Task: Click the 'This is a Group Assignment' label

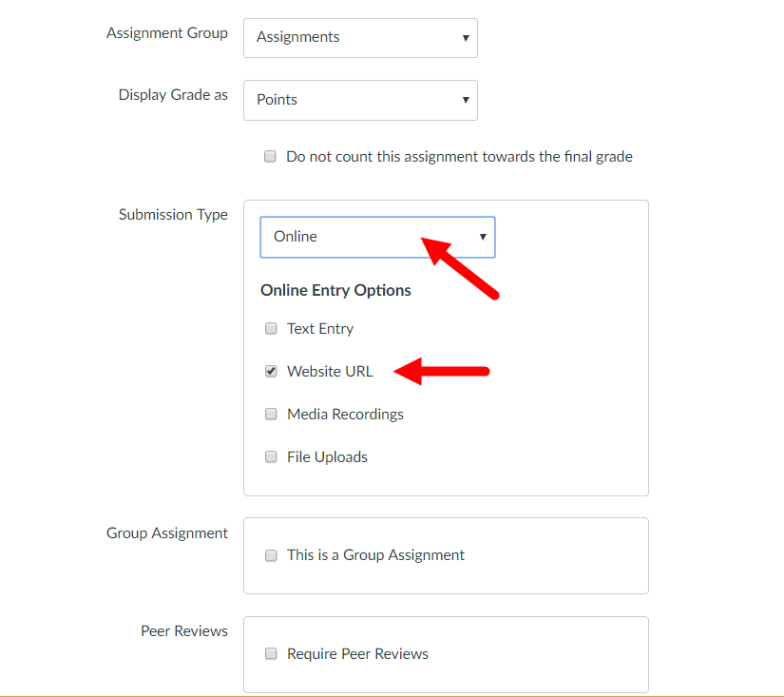Action: (375, 555)
